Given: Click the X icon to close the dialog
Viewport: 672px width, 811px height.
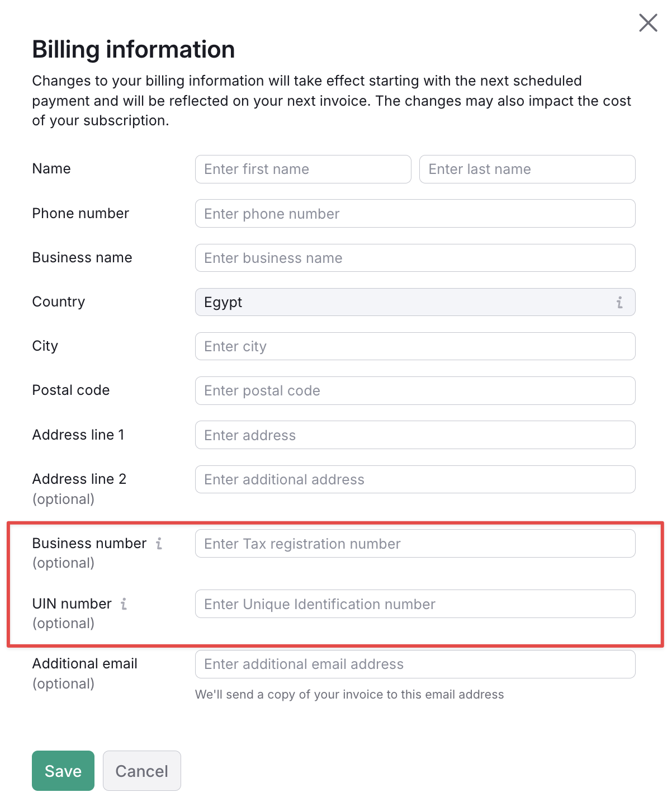Looking at the screenshot, I should click(x=647, y=23).
